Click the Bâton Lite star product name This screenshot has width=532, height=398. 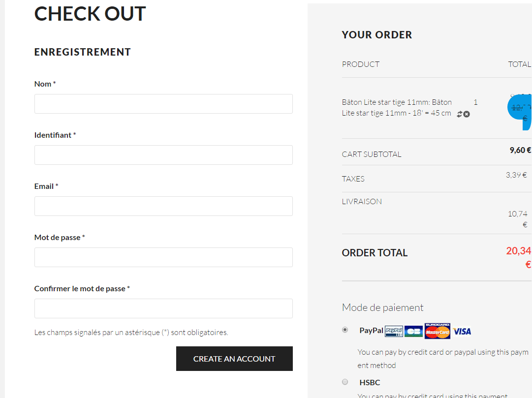[397, 108]
